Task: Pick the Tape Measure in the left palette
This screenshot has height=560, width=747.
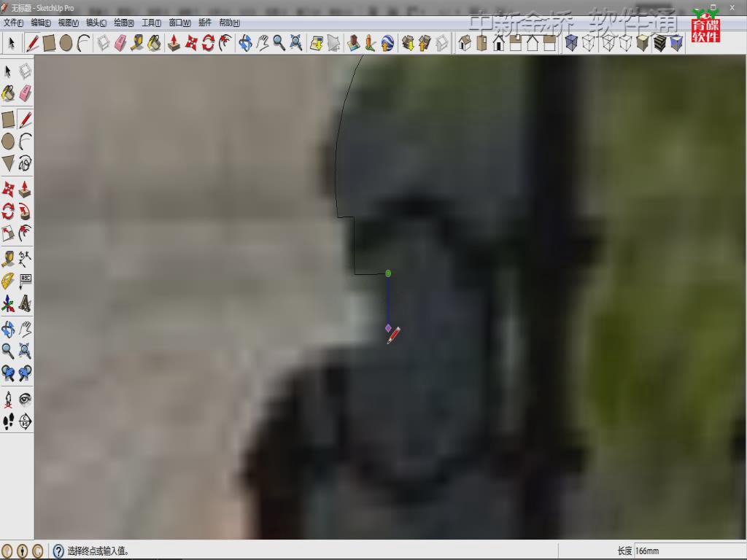Action: coord(8,259)
